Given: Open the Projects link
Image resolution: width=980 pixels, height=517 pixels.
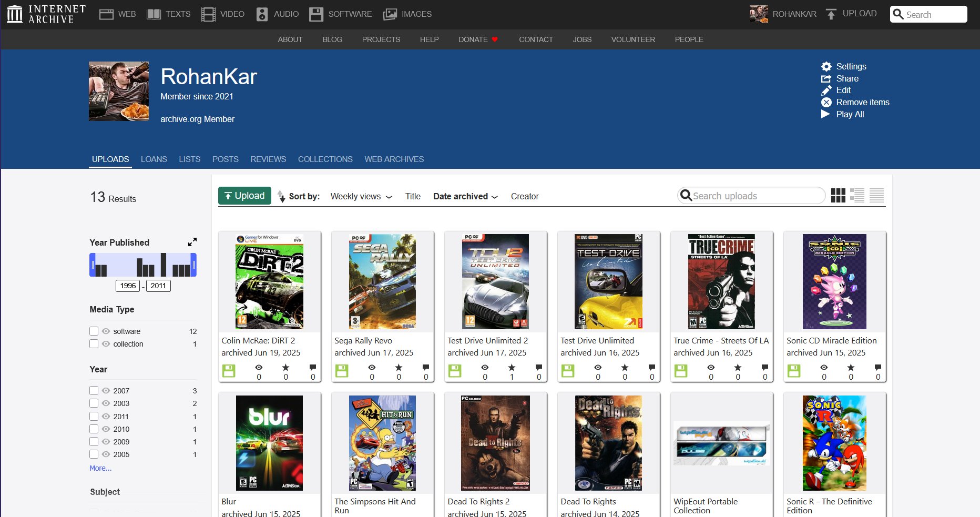Looking at the screenshot, I should pos(381,39).
